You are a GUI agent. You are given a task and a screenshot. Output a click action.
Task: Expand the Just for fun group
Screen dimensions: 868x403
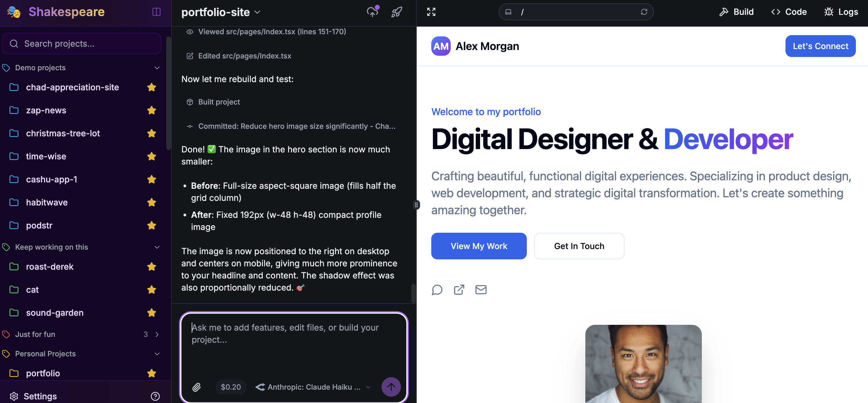[x=157, y=334]
